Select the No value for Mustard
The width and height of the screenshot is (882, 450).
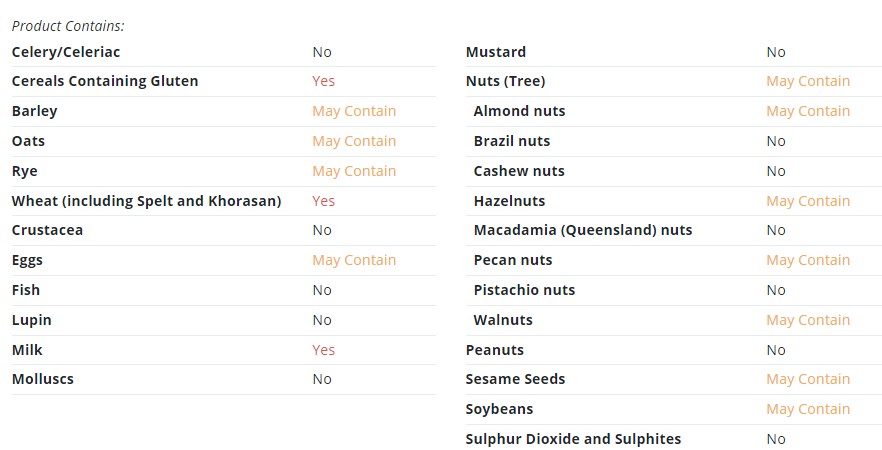click(776, 52)
